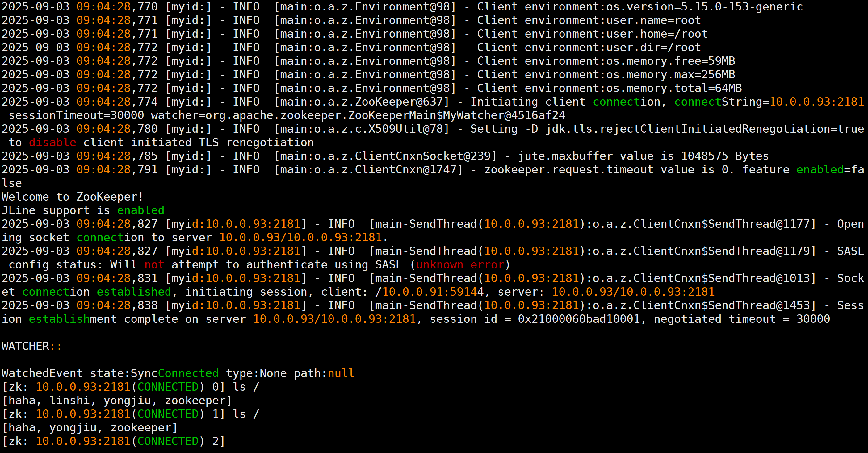
Task: Click the 'JLine support is enabled' line
Action: pos(83,210)
